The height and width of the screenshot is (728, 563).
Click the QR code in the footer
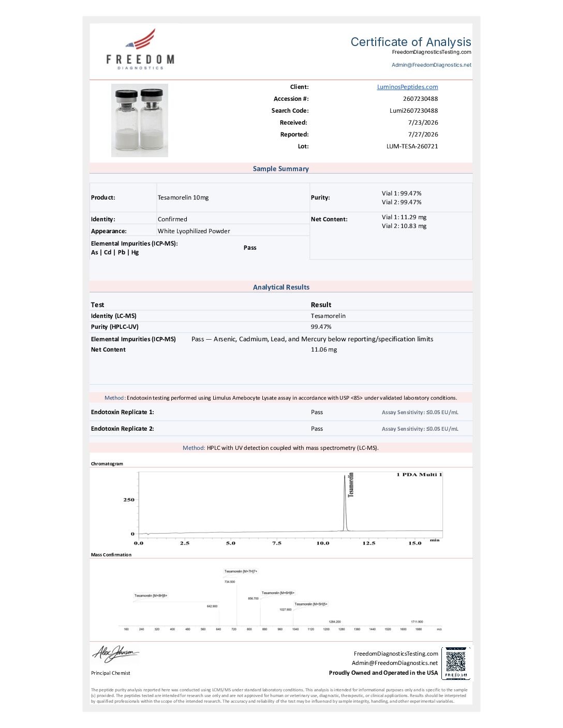456,663
